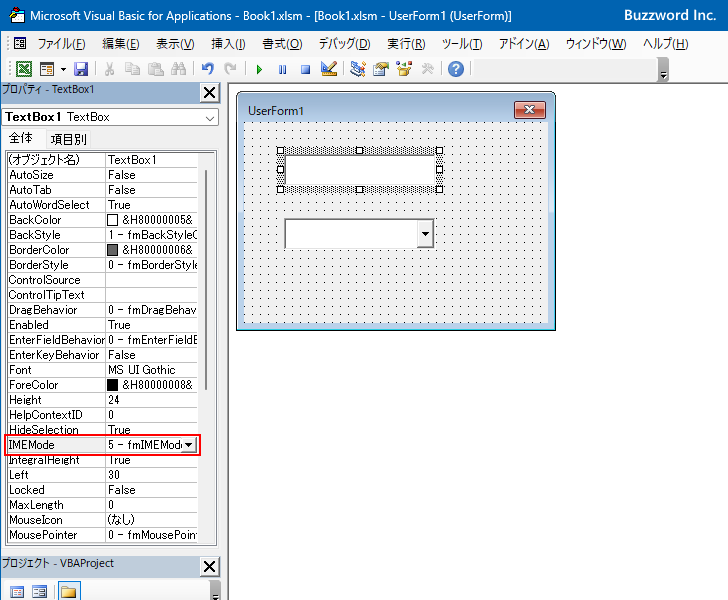Viewport: 728px width, 600px height.
Task: Click the Locked False value
Action: pos(152,490)
